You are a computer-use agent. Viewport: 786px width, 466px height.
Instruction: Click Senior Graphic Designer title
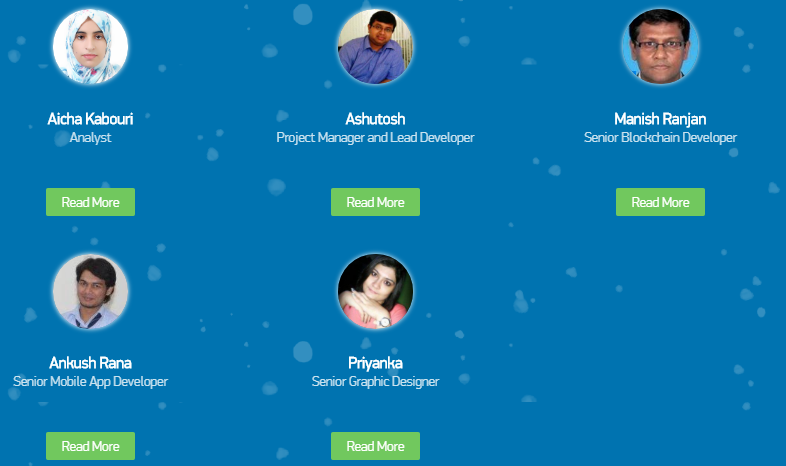(375, 382)
